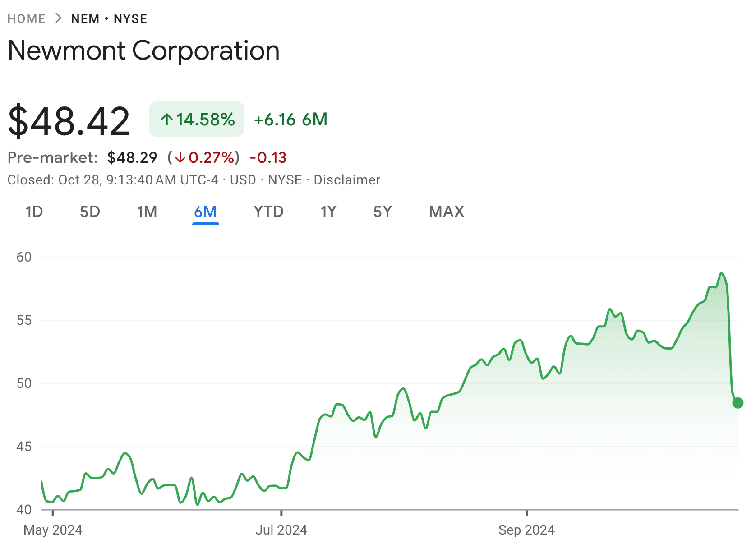Screen dimensions: 756x544
Task: Select the 5Y time range
Action: click(383, 212)
